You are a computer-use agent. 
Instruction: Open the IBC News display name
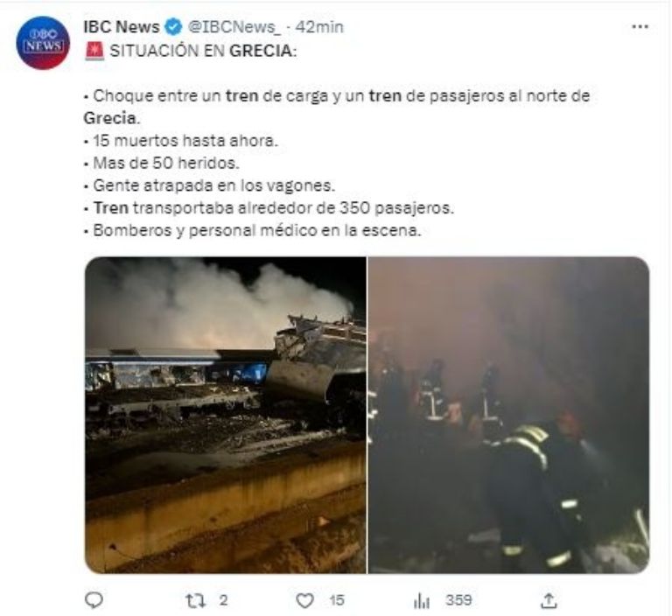pyautogui.click(x=122, y=27)
